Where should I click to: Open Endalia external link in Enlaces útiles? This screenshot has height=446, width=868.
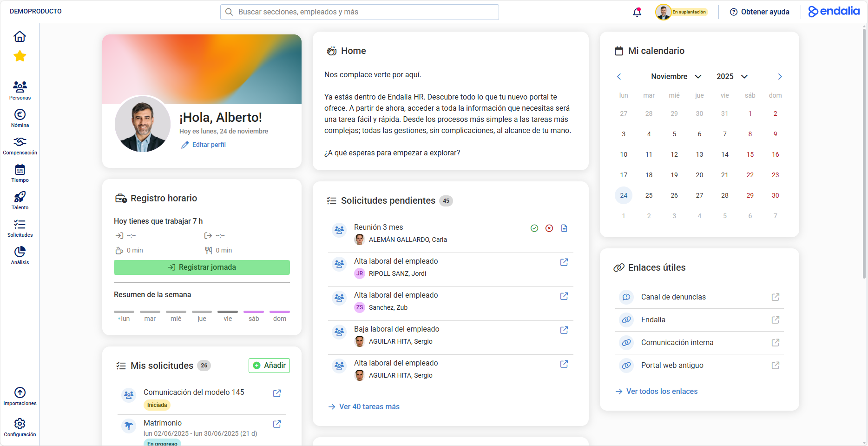point(776,320)
